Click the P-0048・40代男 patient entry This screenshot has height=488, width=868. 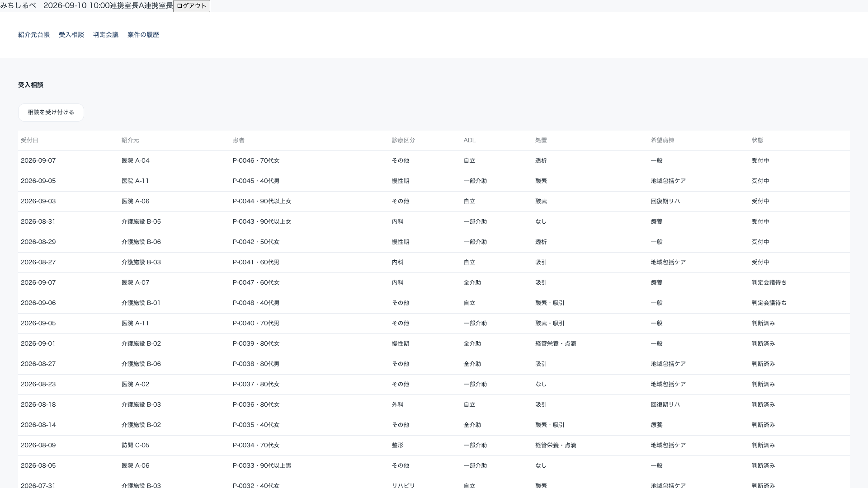[x=256, y=303]
